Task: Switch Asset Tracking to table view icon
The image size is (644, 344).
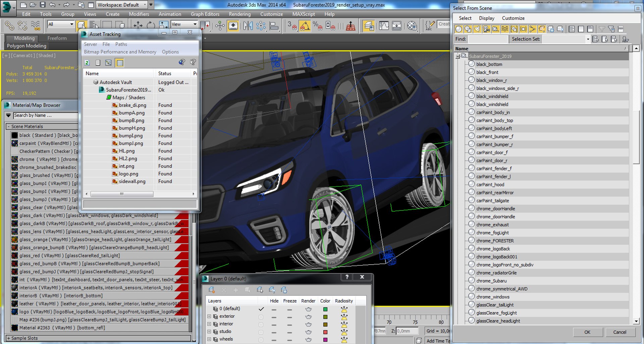Action: (120, 63)
